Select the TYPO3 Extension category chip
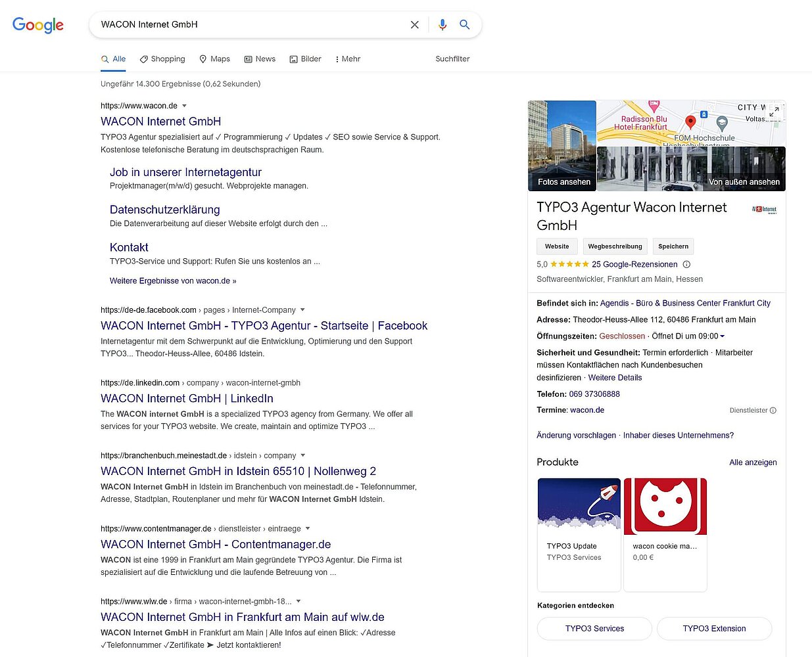812x657 pixels. point(714,629)
